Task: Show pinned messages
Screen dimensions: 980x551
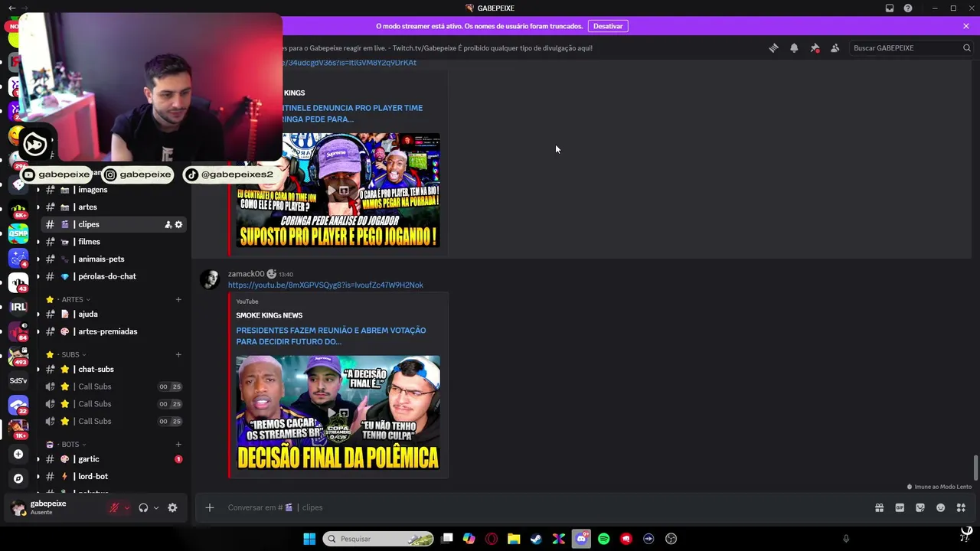Action: click(815, 47)
